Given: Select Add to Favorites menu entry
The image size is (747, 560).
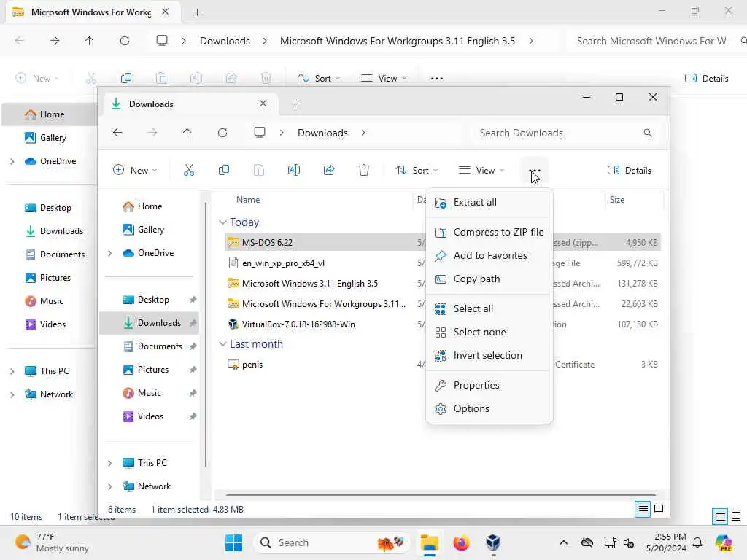Looking at the screenshot, I should tap(489, 255).
